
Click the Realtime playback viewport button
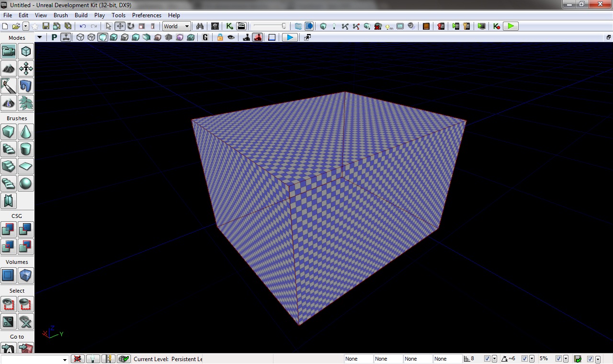tap(290, 37)
